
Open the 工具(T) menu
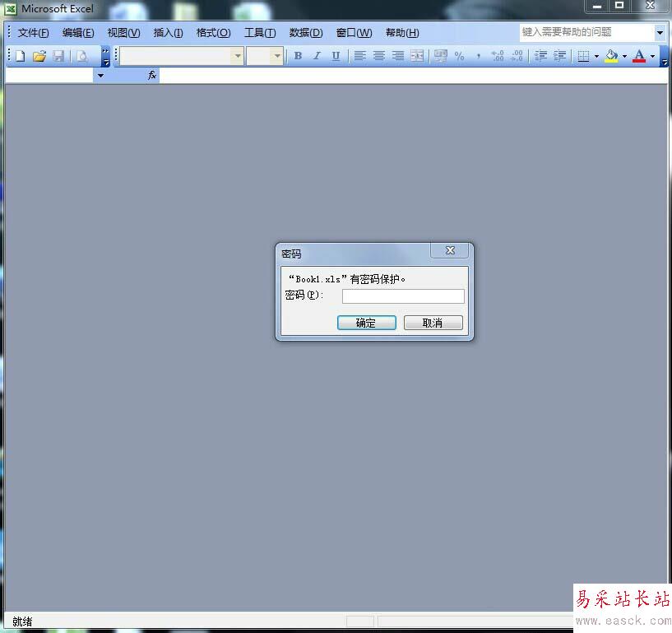[260, 33]
